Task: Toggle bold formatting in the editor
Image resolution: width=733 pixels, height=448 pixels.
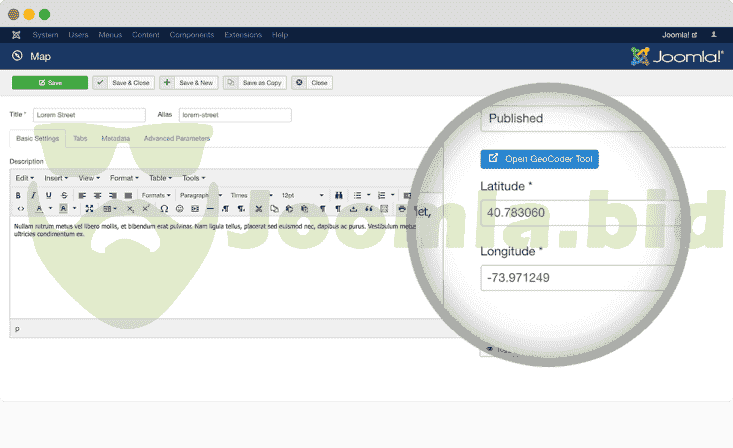Action: pyautogui.click(x=18, y=195)
